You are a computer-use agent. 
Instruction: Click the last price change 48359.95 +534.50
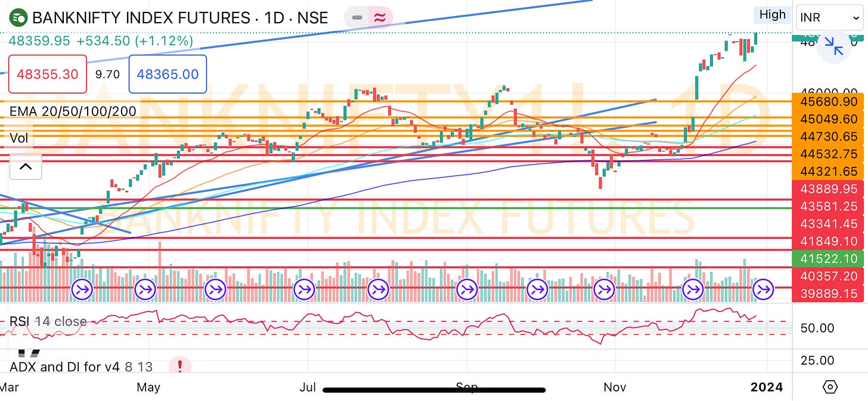coord(101,41)
